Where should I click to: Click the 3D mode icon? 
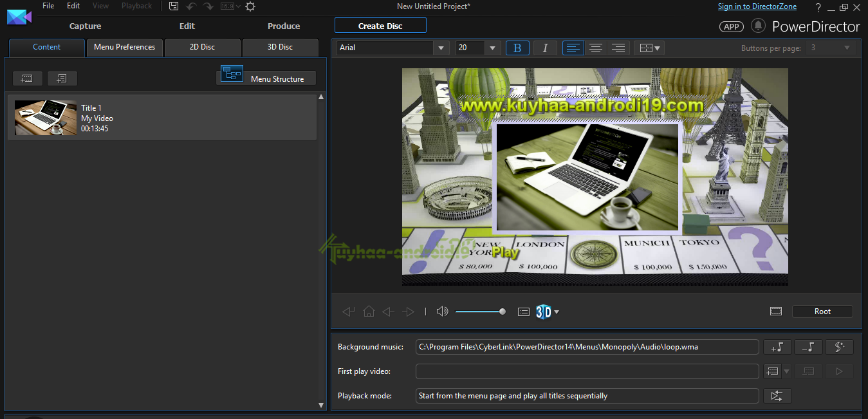coord(544,312)
